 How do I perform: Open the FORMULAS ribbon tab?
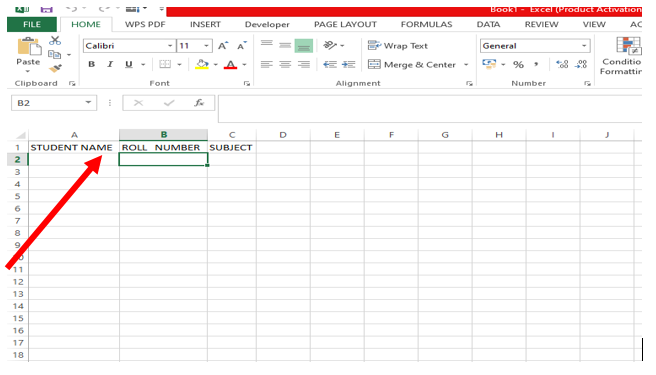426,24
